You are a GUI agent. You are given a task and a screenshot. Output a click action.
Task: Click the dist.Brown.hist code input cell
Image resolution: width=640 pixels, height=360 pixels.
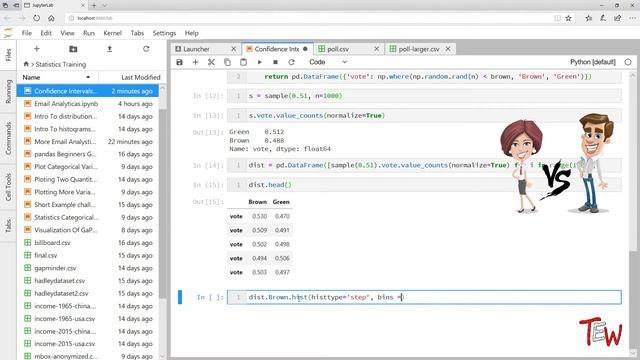424,297
